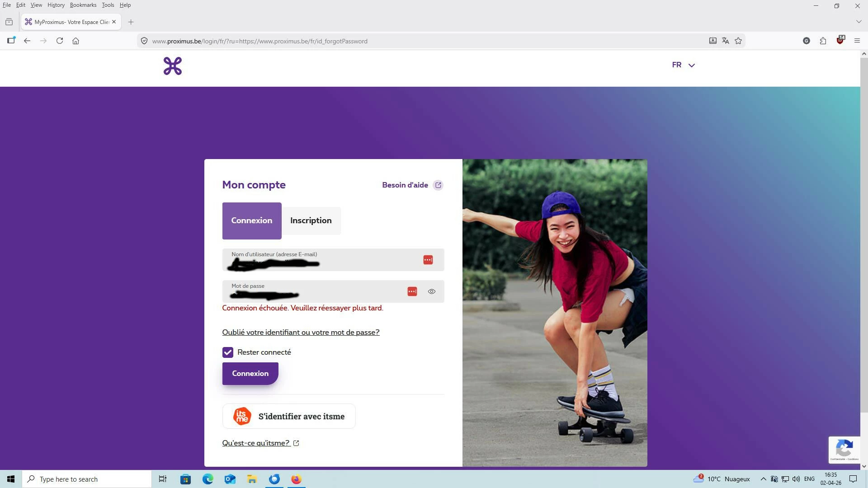Click the translate page icon in address bar
This screenshot has height=488, width=868.
click(x=726, y=41)
